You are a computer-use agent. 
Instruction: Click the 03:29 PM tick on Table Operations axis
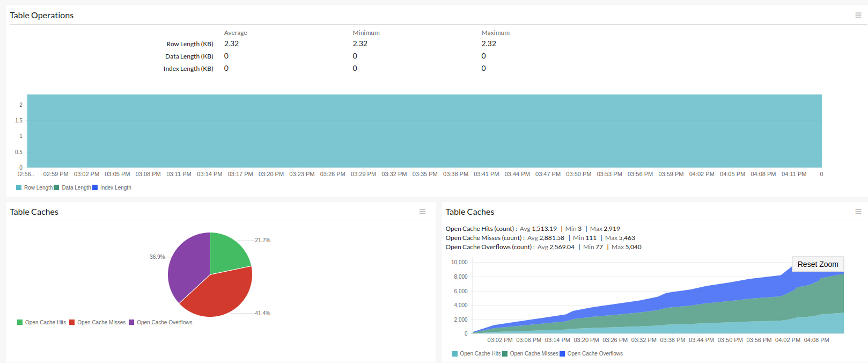coord(363,174)
